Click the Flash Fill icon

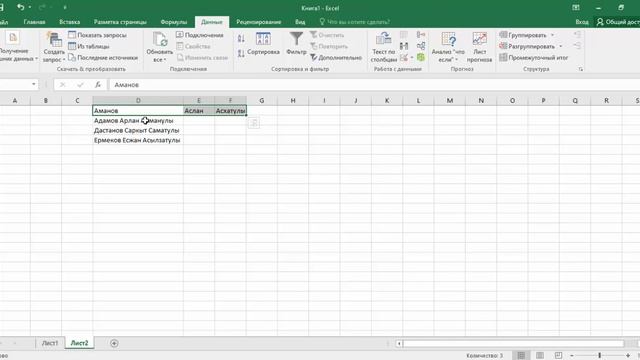(x=404, y=35)
